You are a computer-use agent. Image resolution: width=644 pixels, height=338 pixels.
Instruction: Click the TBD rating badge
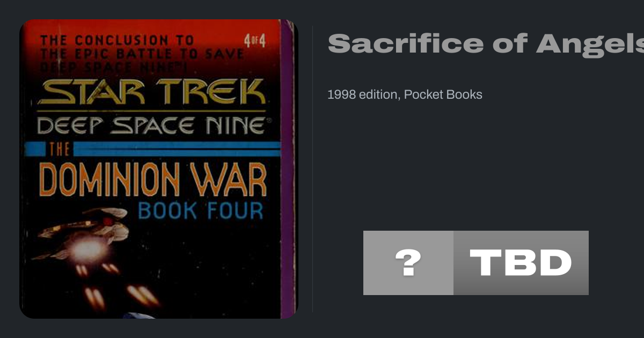(521, 263)
